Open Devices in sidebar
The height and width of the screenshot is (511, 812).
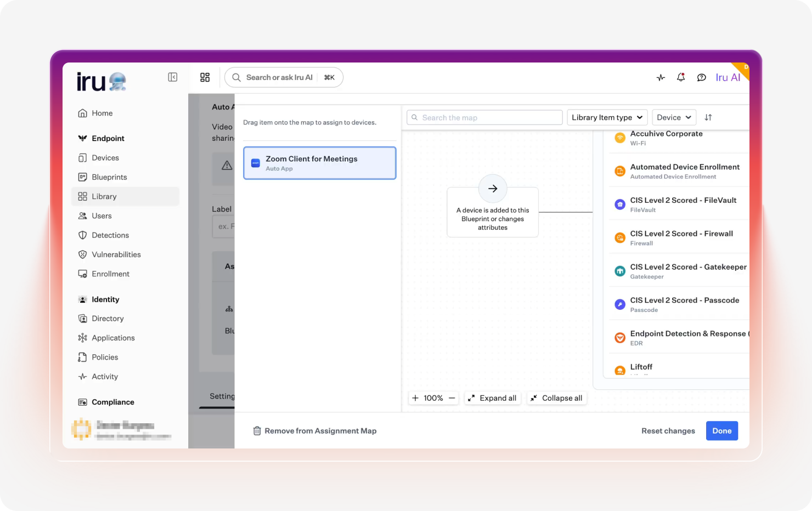coord(125,158)
